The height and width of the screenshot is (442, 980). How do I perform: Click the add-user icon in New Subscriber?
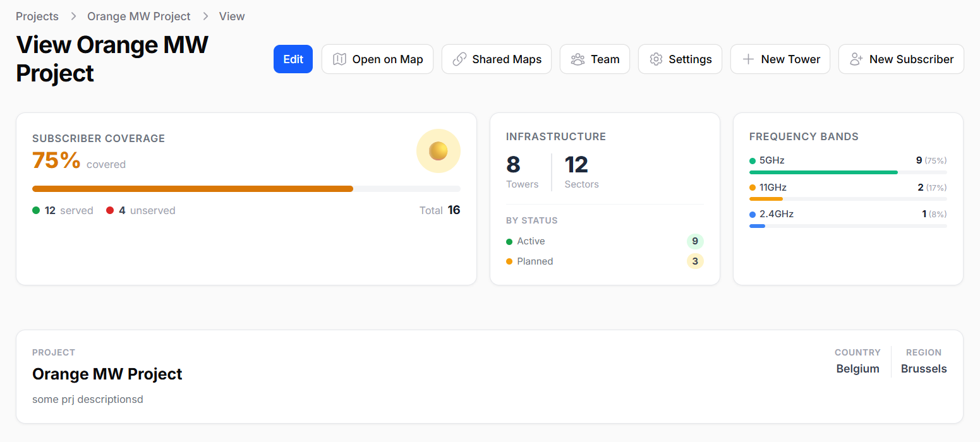856,59
